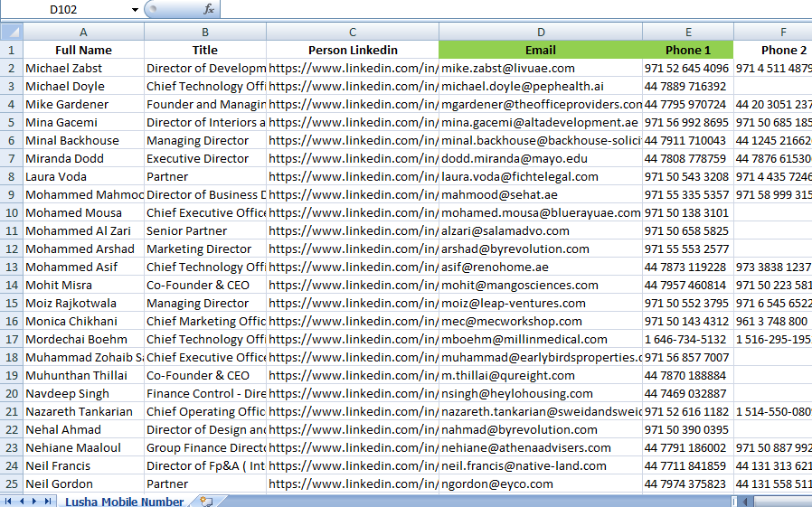Select phone cell 971 50 390 0395

tap(688, 429)
